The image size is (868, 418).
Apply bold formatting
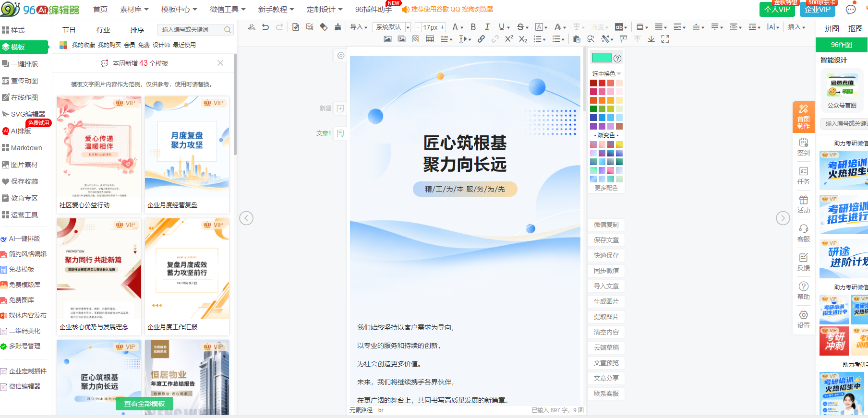(x=473, y=27)
